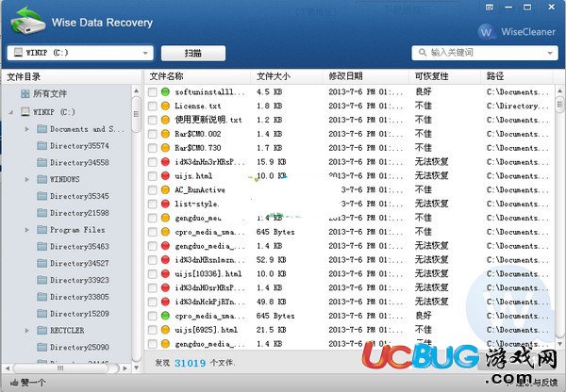Select Directory33805 in the tree
Image resolution: width=566 pixels, height=392 pixels.
(79, 297)
